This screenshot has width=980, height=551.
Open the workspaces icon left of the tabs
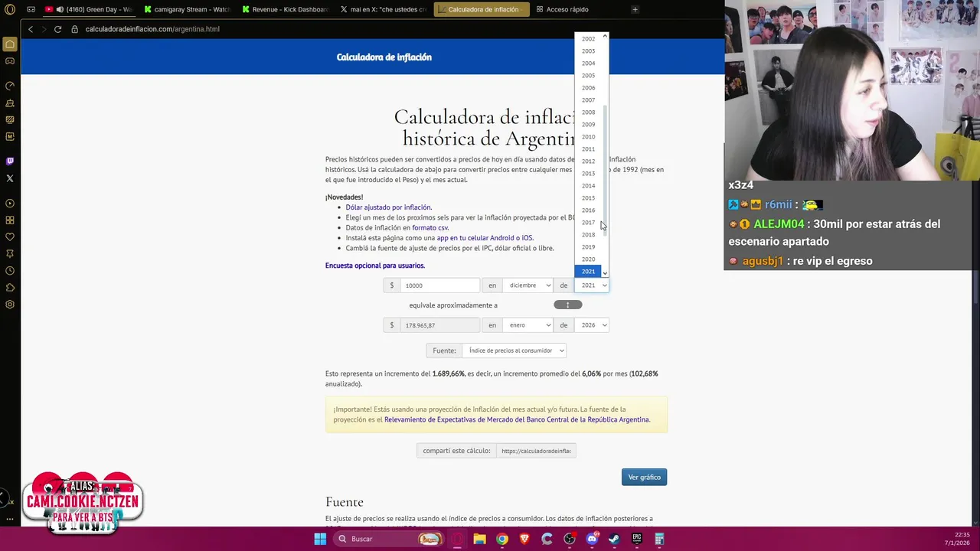31,9
